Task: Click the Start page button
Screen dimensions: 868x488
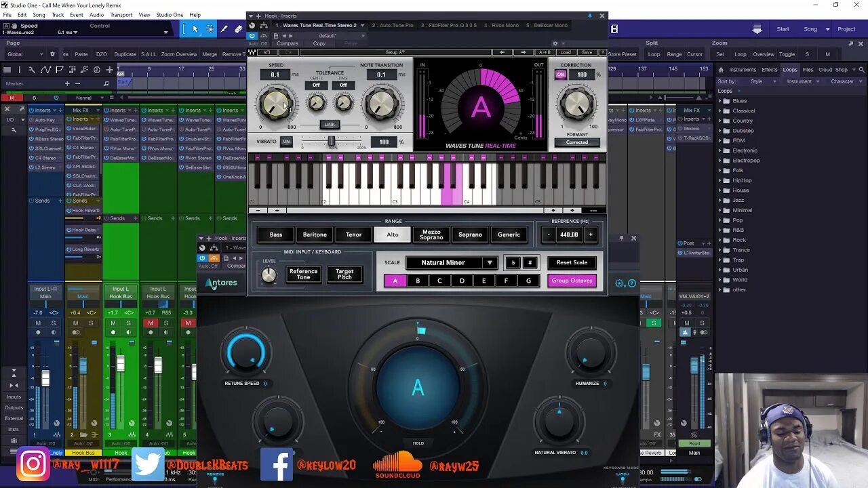Action: pos(783,29)
